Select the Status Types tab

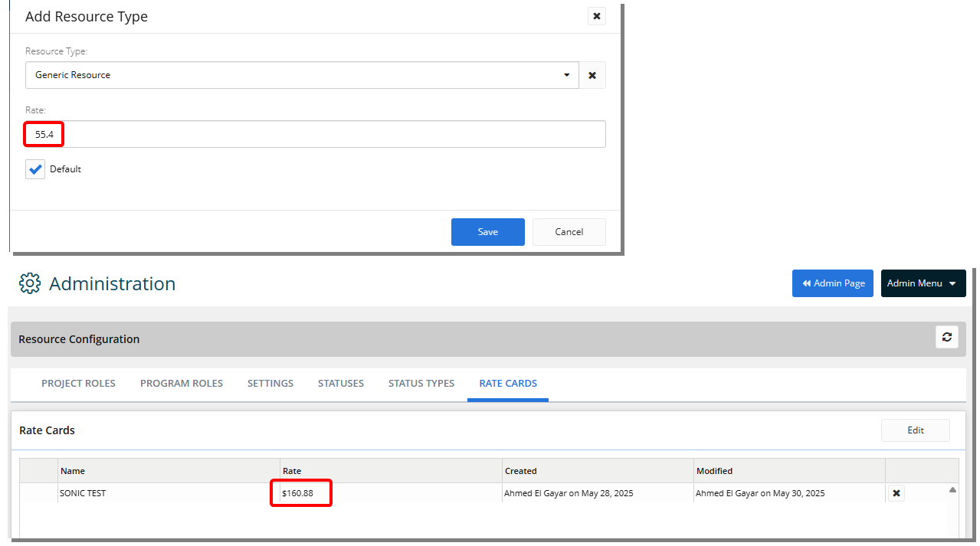[421, 384]
